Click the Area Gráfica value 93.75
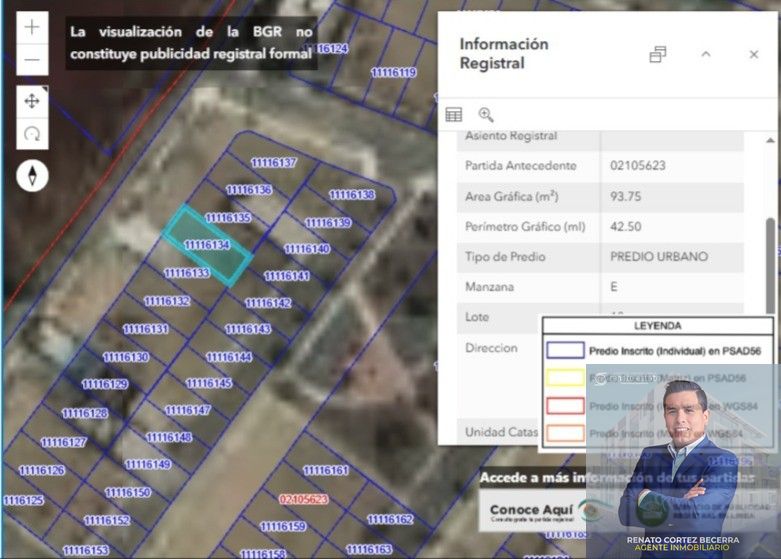This screenshot has height=559, width=781. tap(626, 196)
